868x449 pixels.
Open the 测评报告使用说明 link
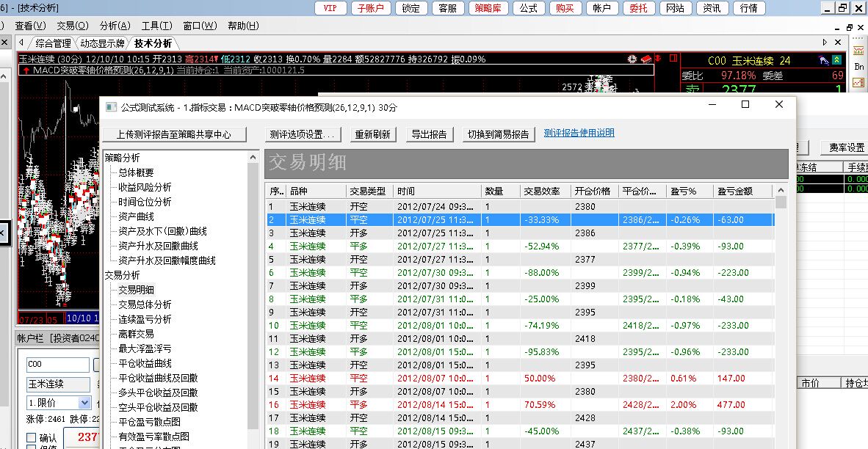(579, 134)
